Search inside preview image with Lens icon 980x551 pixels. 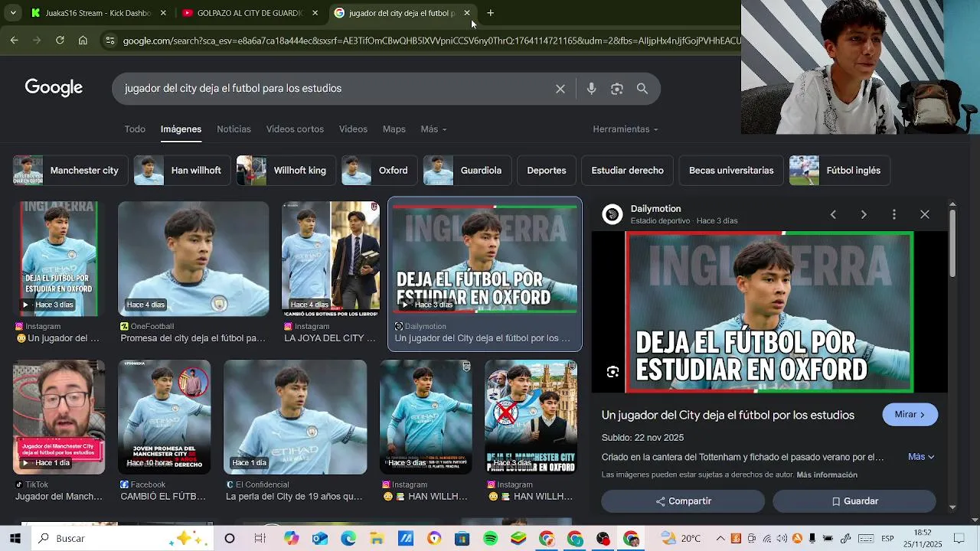(x=612, y=372)
